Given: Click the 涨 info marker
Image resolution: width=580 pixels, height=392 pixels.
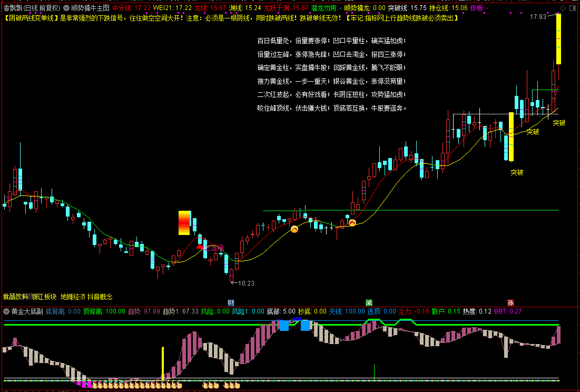Looking at the screenshot, I should pyautogui.click(x=510, y=302).
